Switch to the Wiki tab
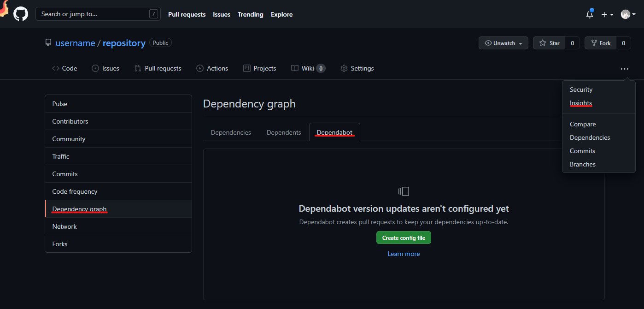Screen dimensions: 644x309 click(308, 68)
